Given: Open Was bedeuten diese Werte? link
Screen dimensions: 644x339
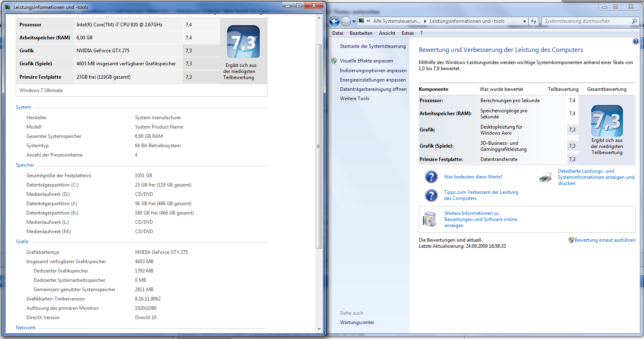Looking at the screenshot, I should (473, 177).
